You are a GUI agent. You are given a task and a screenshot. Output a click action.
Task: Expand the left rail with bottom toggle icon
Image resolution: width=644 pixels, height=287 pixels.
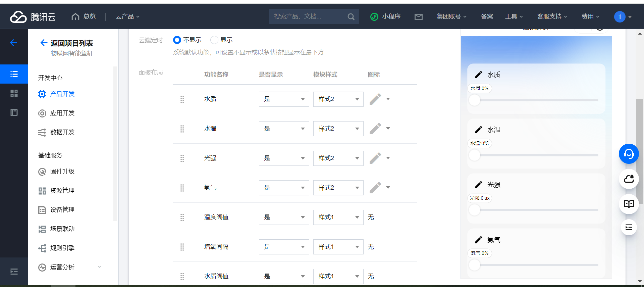click(14, 272)
